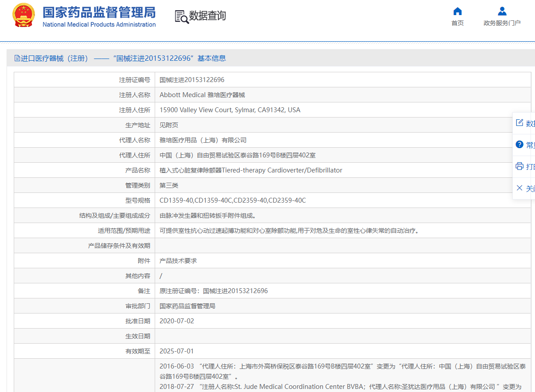Image resolution: width=535 pixels, height=392 pixels.
Task: Select 雅培医疗用品（上海）有限公司 agent name
Action: (203, 140)
